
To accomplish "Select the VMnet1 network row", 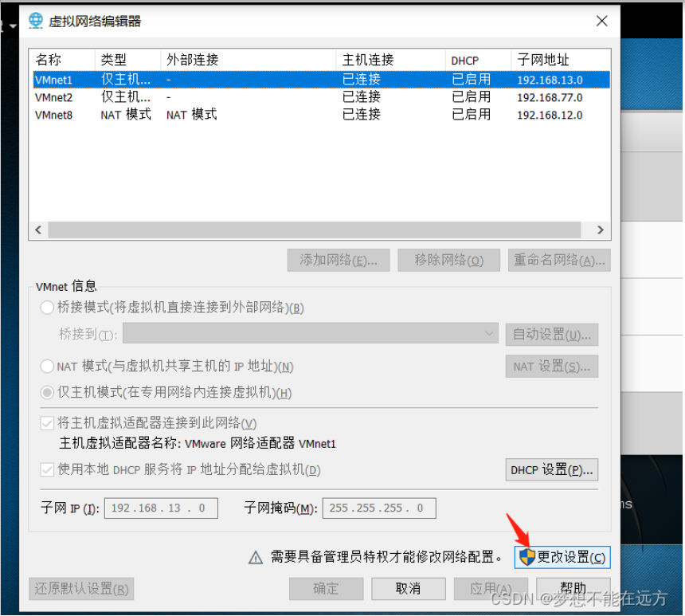I will point(322,80).
